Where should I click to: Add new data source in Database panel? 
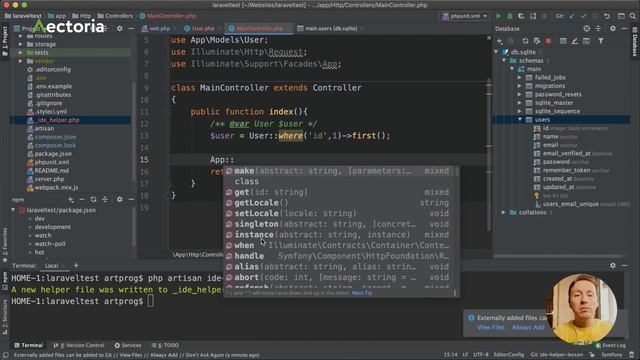[x=500, y=41]
